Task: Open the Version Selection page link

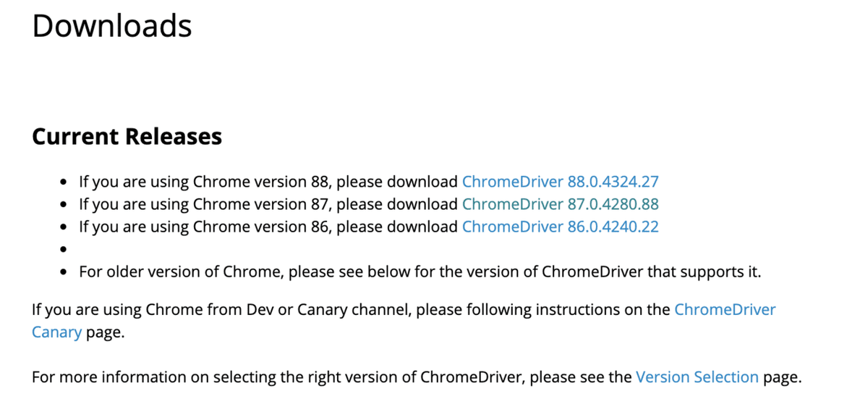Action: click(697, 377)
